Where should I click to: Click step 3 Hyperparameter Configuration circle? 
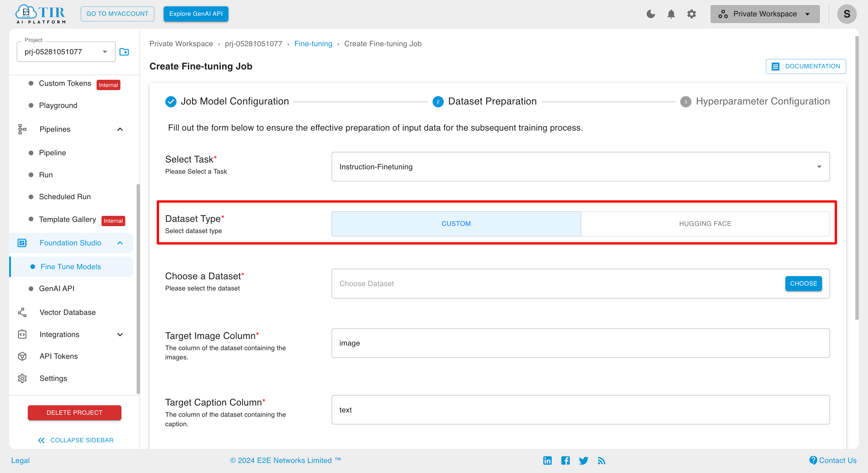click(x=685, y=101)
